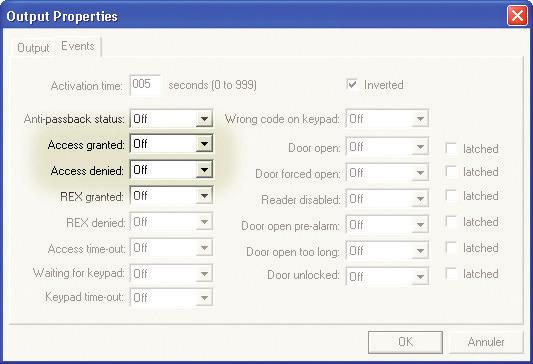This screenshot has height=364, width=533.
Task: Check latched beside Door forced open
Action: tap(451, 172)
